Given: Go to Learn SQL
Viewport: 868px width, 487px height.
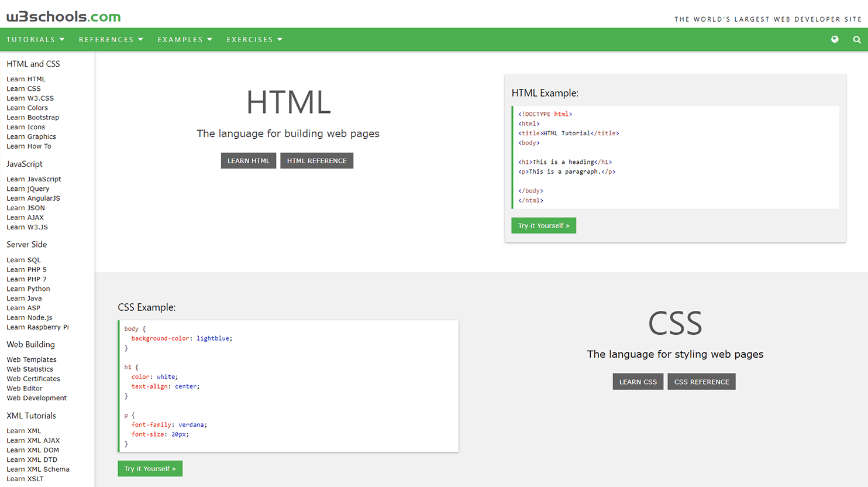Looking at the screenshot, I should click(x=23, y=260).
